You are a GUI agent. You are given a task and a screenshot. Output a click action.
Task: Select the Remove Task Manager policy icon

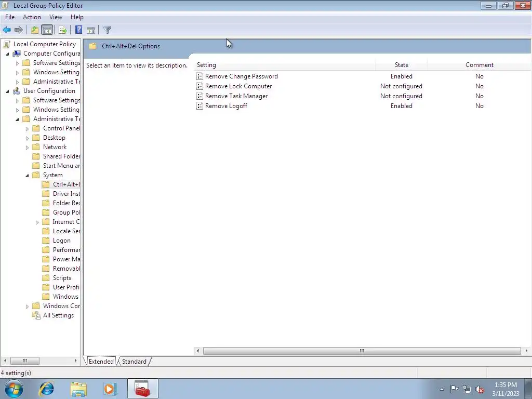200,96
